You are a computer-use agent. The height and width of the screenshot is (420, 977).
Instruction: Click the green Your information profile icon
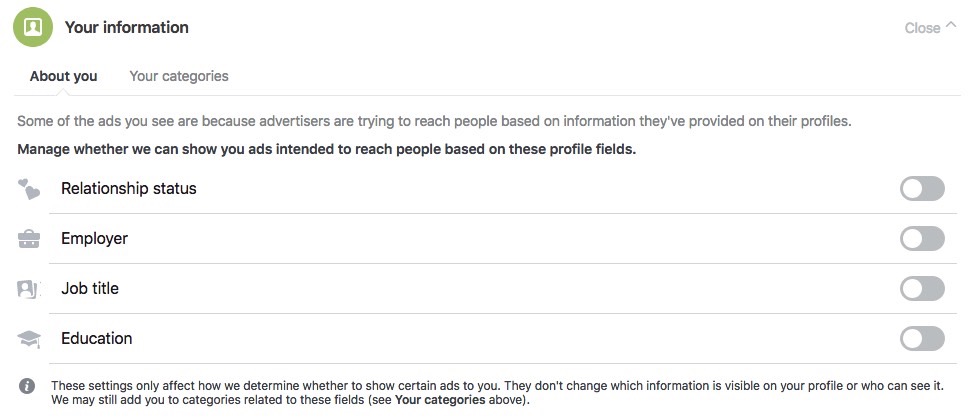tap(33, 27)
